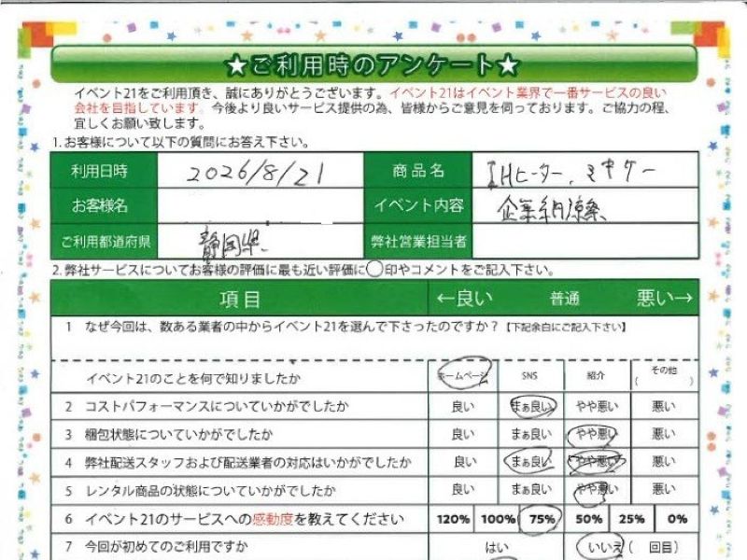Select the はい option in question 7

497,548
